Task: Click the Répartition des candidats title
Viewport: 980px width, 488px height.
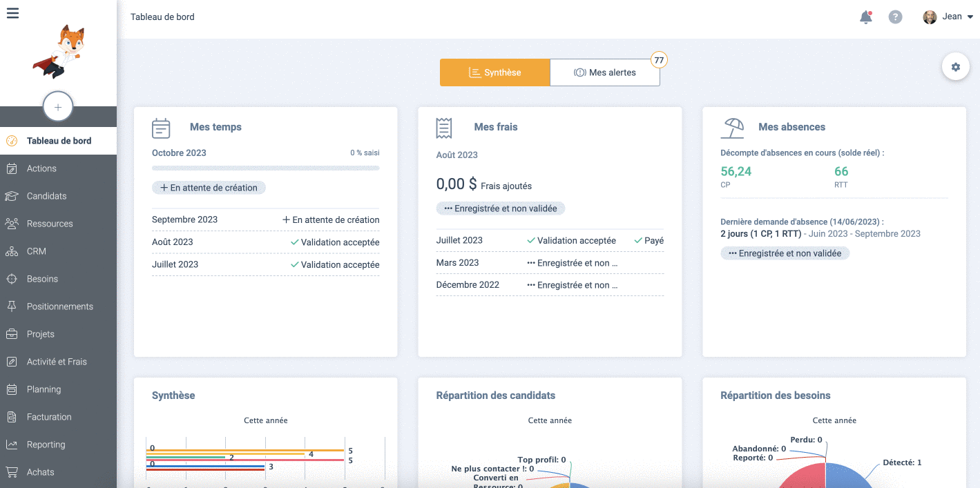Action: tap(496, 396)
